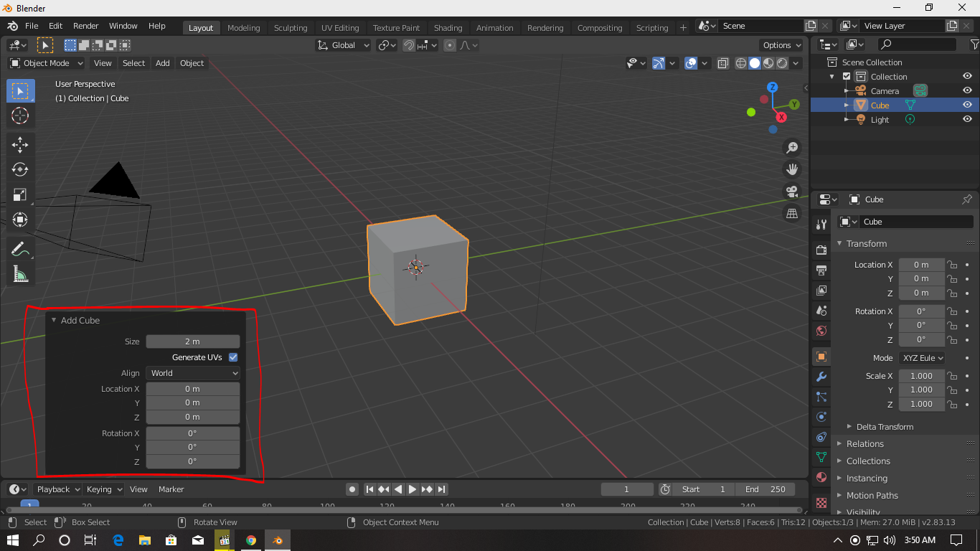Image resolution: width=980 pixels, height=551 pixels.
Task: Pick the Measure ruler tool
Action: (20, 274)
